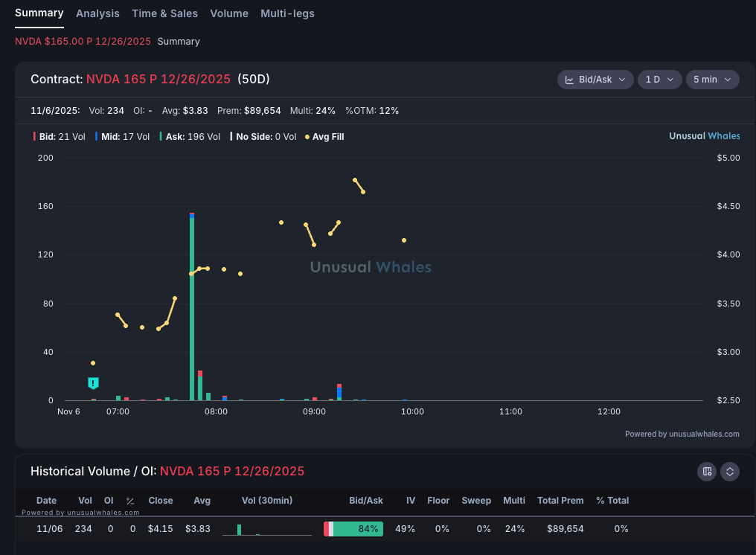Sort by the Multi column header

[514, 501]
